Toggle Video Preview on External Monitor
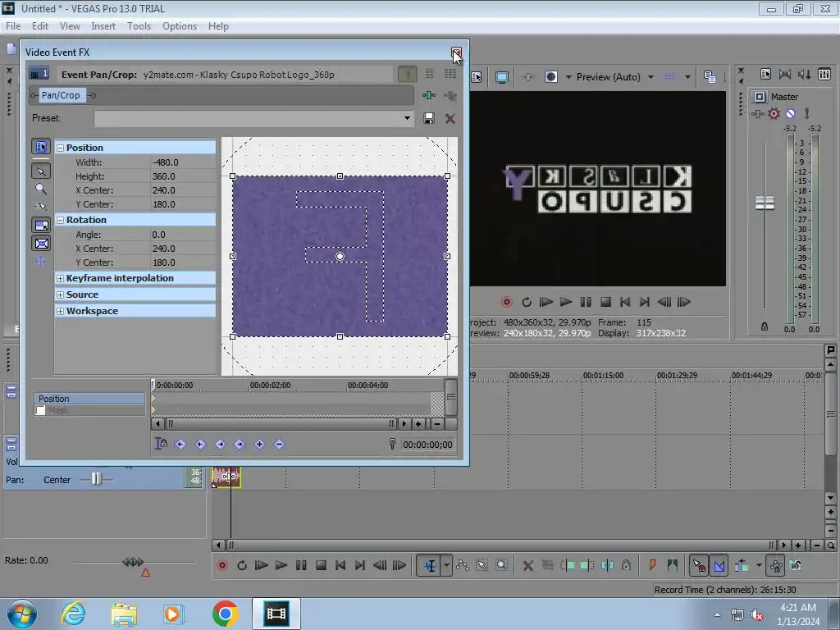 click(x=502, y=77)
